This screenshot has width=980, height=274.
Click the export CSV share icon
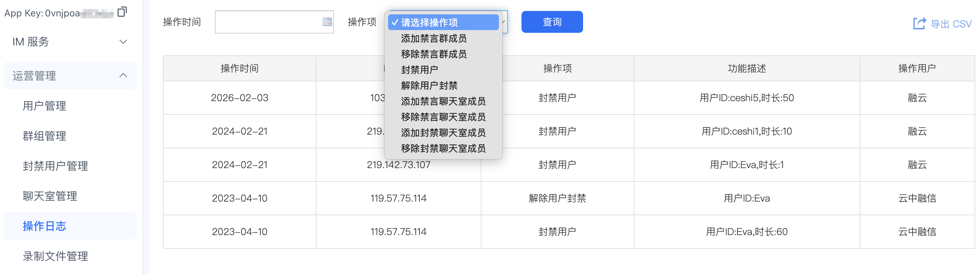point(919,24)
